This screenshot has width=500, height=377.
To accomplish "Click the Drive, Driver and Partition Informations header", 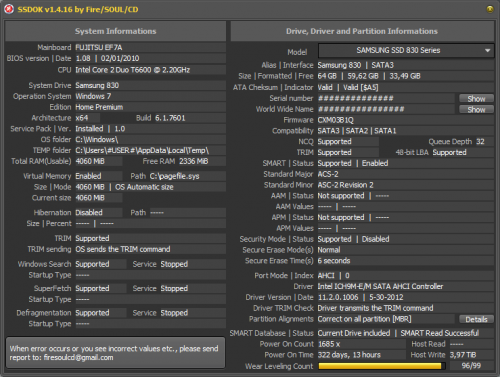I will [x=362, y=31].
